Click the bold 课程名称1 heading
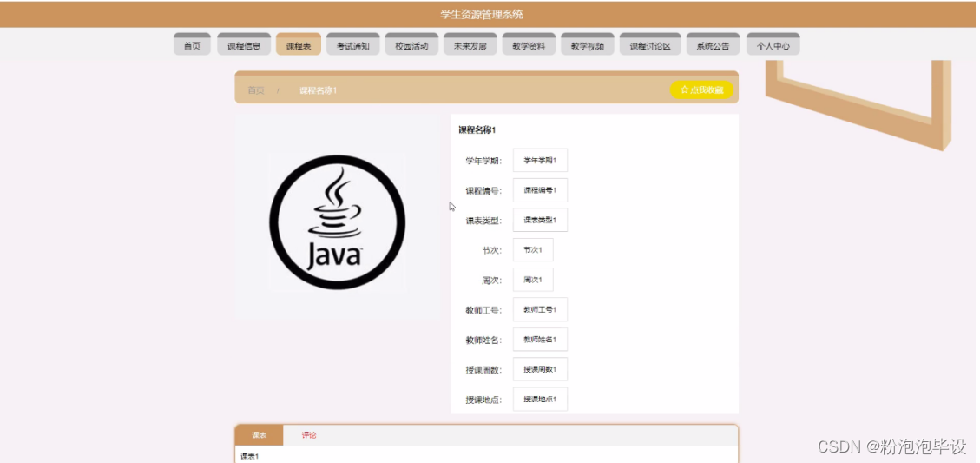 click(x=477, y=130)
